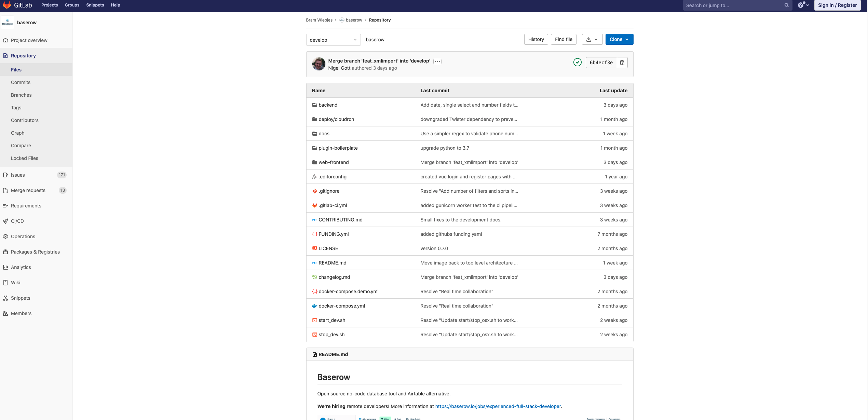
Task: Click the green pipeline passed status icon
Action: point(577,62)
